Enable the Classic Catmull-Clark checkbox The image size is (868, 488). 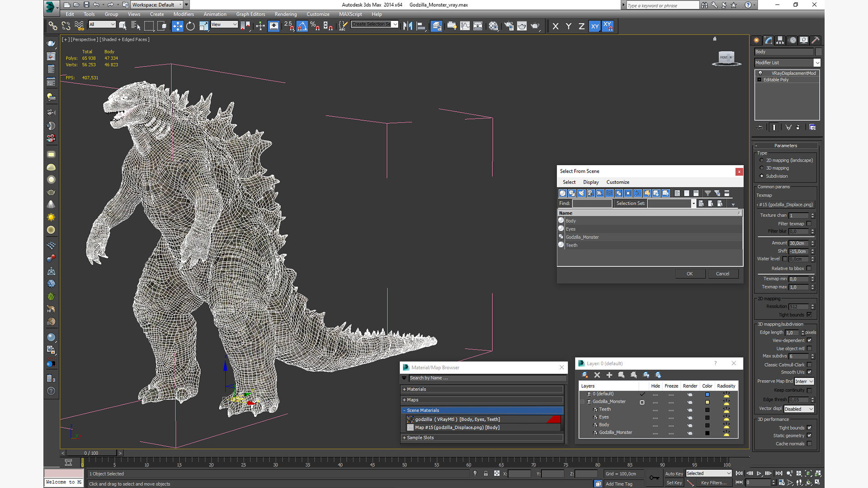pos(809,365)
